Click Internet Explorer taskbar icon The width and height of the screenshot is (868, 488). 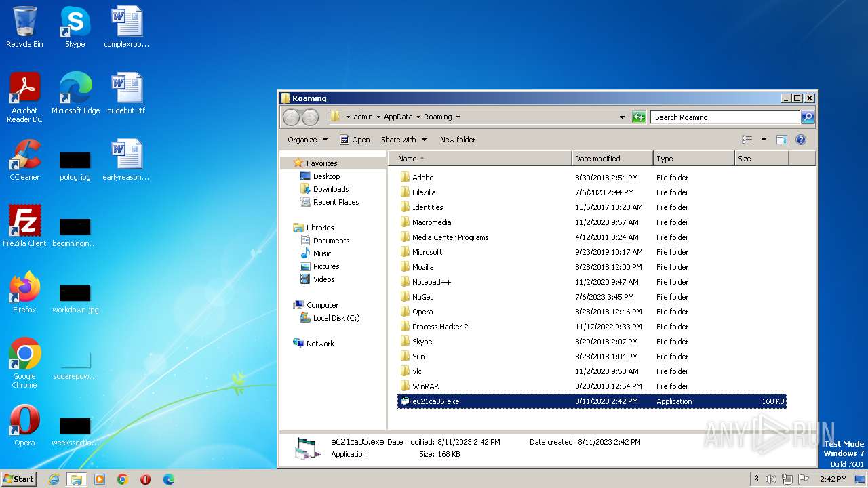[x=54, y=479]
